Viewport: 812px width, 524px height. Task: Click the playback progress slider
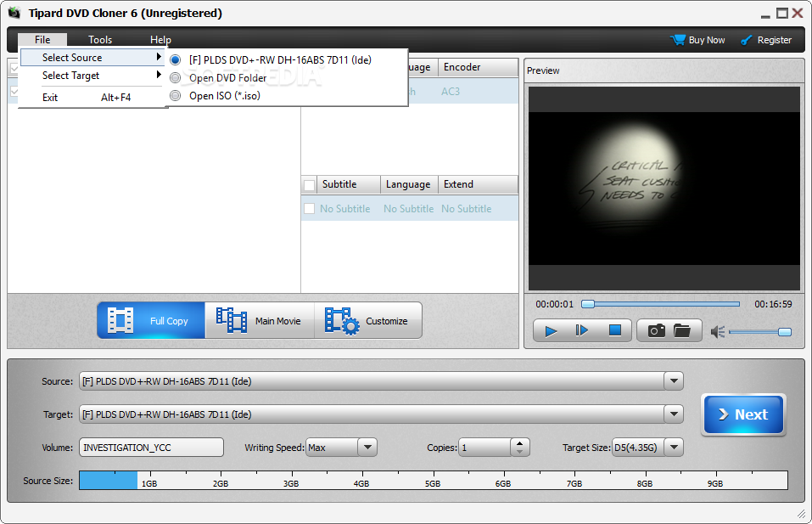(661, 304)
